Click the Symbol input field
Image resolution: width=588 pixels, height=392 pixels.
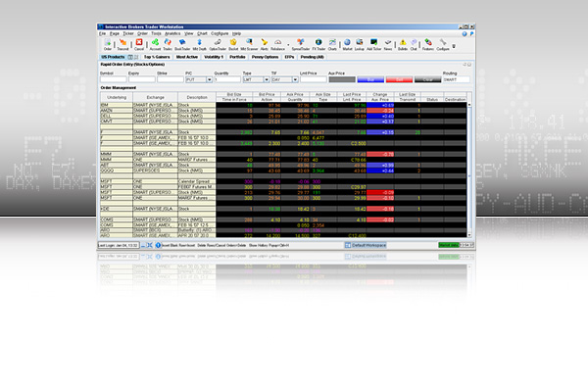(114, 79)
